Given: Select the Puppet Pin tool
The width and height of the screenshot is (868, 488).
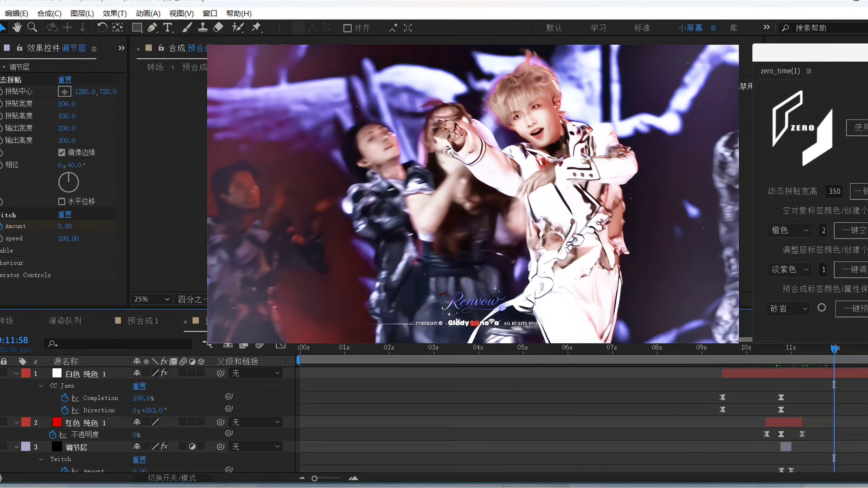Looking at the screenshot, I should [256, 27].
